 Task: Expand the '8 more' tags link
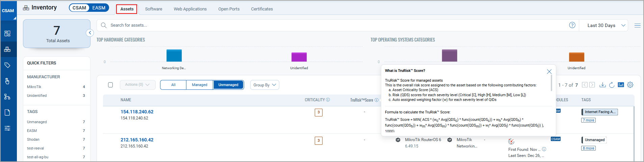tap(589, 148)
